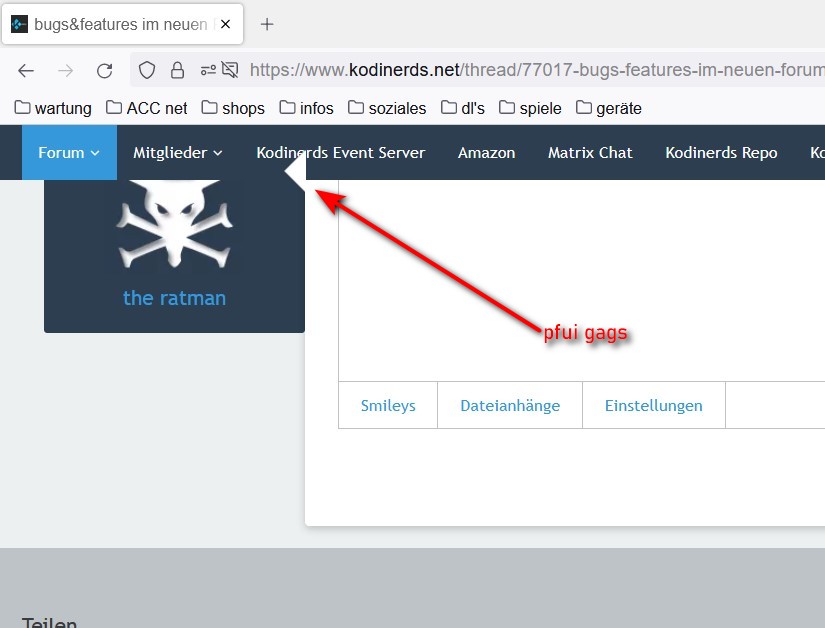Click the Teilen heading text

click(49, 622)
